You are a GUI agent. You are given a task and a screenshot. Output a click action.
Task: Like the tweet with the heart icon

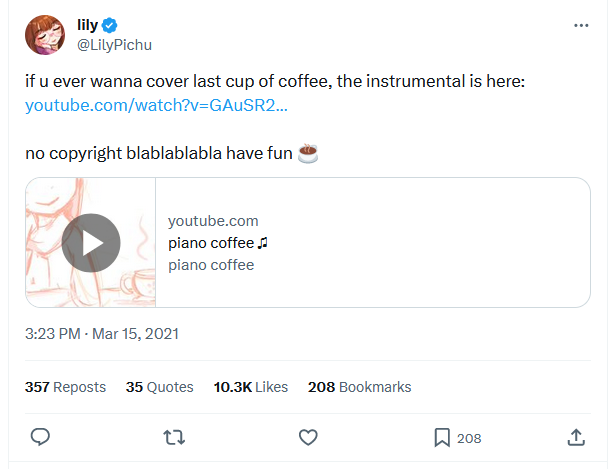click(309, 437)
